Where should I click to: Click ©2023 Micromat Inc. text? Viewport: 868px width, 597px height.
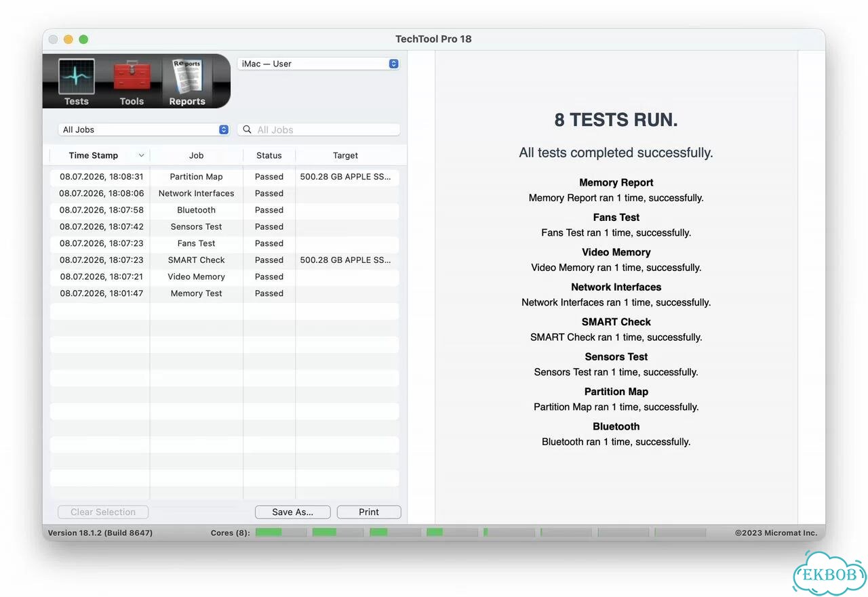click(x=776, y=533)
